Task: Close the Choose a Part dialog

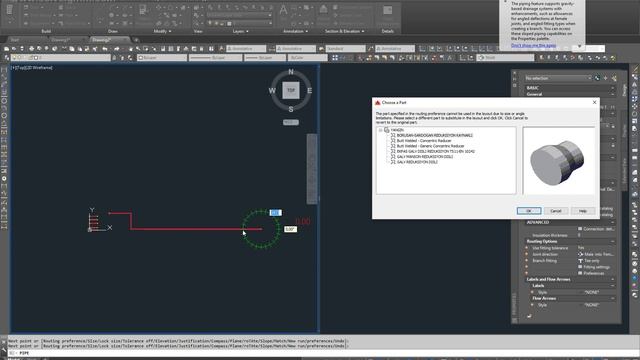Action: tap(594, 102)
